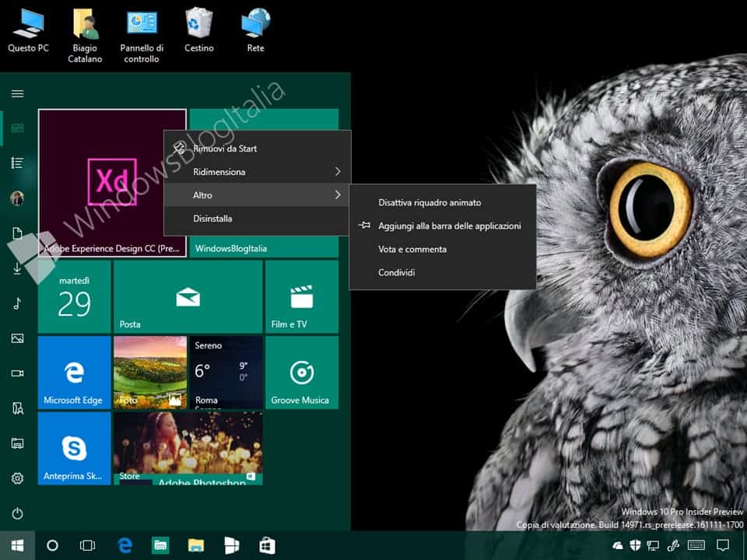This screenshot has height=560, width=747.
Task: Choose Condividi from submenu
Action: [x=443, y=273]
